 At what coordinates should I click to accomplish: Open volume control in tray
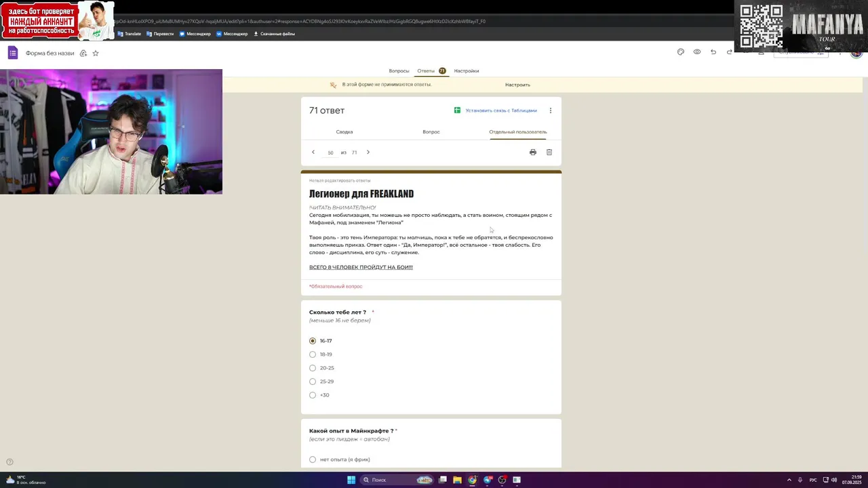(834, 480)
